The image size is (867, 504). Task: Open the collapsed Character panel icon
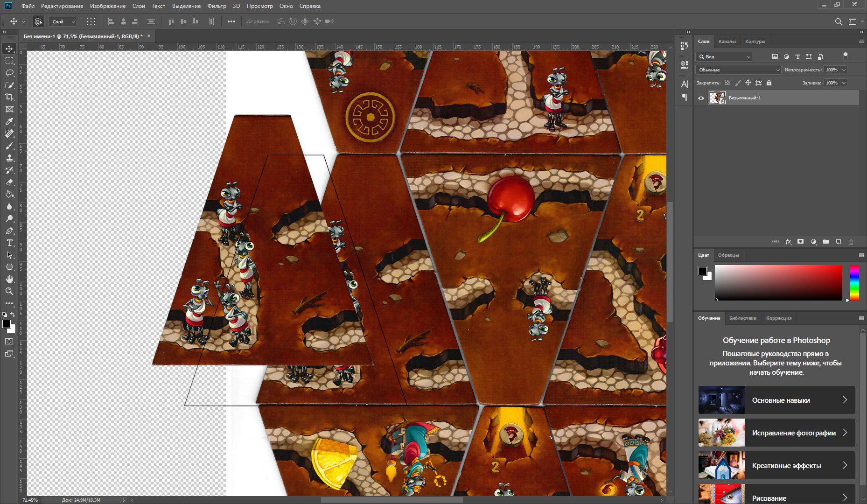[x=685, y=84]
